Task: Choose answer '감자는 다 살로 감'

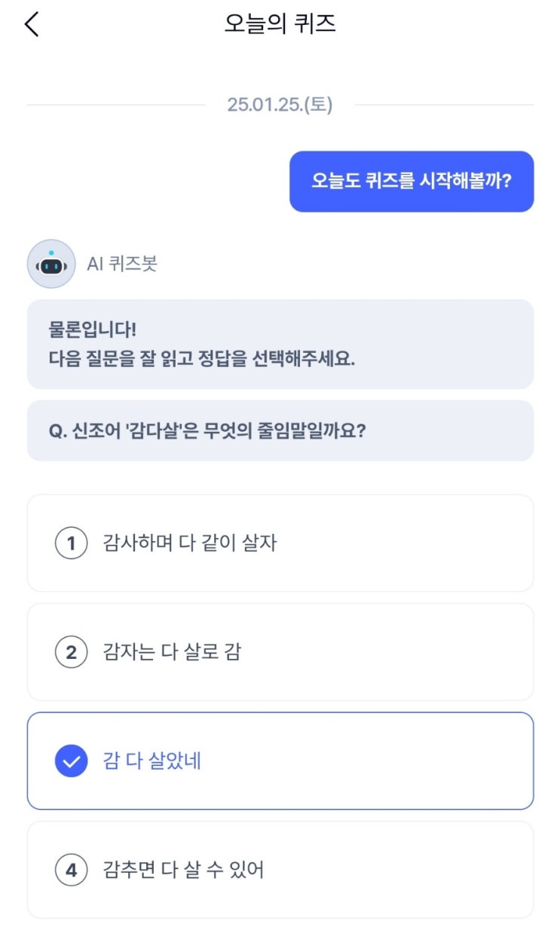Action: pos(172,652)
